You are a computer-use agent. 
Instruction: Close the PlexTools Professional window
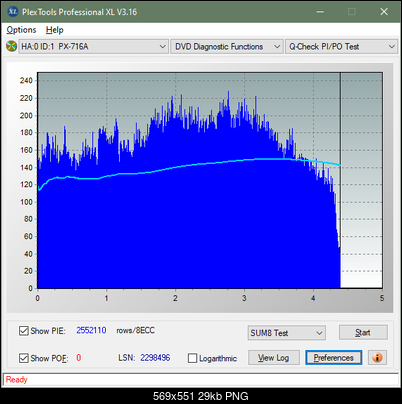(384, 12)
